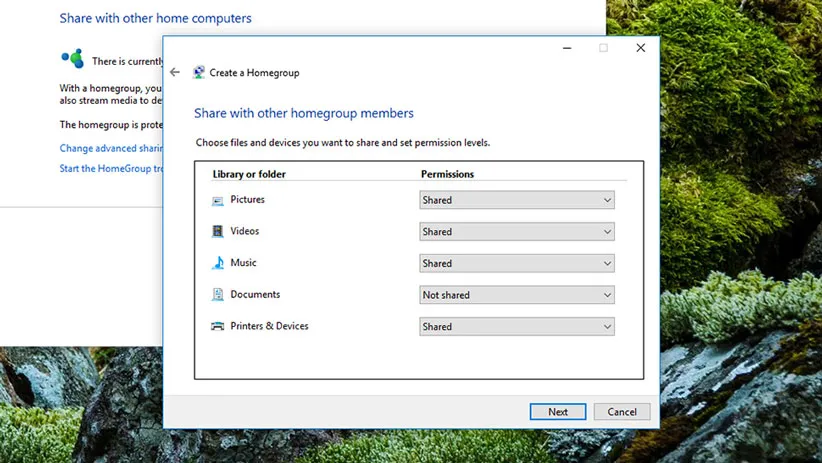The height and width of the screenshot is (463, 822).
Task: Start the HomeGroup troubleshooter link
Action: [111, 168]
